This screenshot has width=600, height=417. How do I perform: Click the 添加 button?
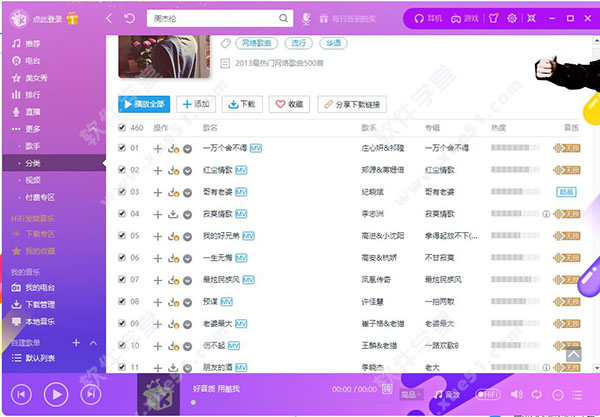(196, 104)
